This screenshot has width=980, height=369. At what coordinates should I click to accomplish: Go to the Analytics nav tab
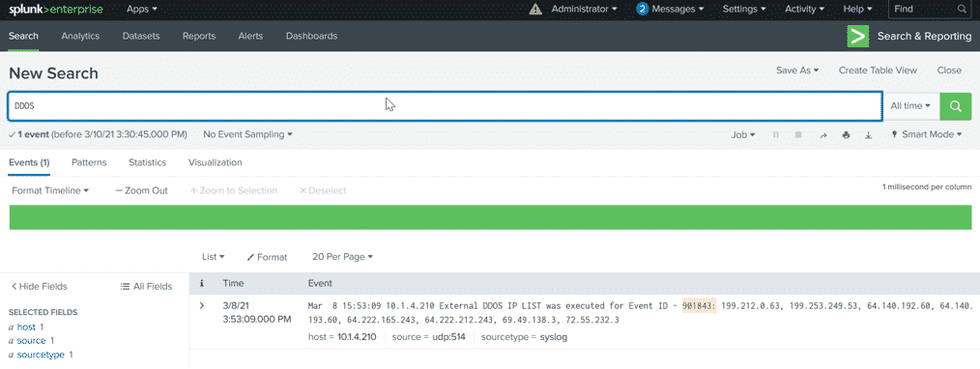click(80, 36)
